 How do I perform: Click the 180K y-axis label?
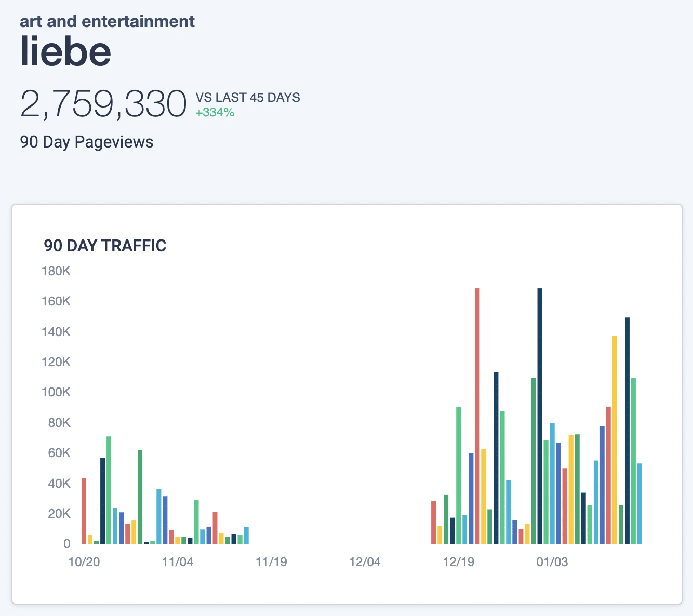(x=56, y=271)
